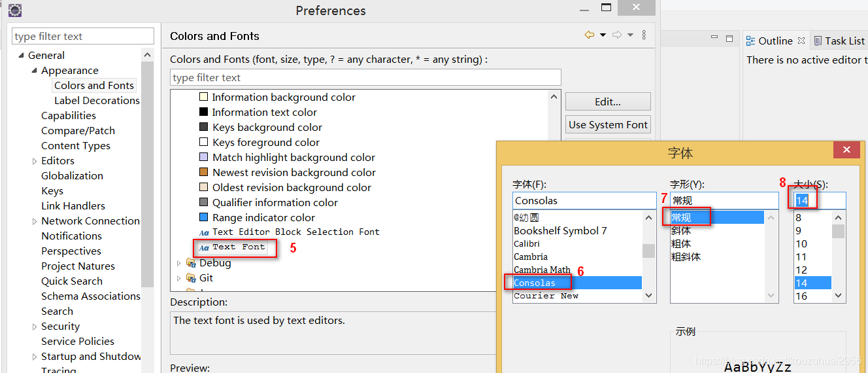Click the Information background color swatch
The image size is (868, 373).
coord(203,97)
